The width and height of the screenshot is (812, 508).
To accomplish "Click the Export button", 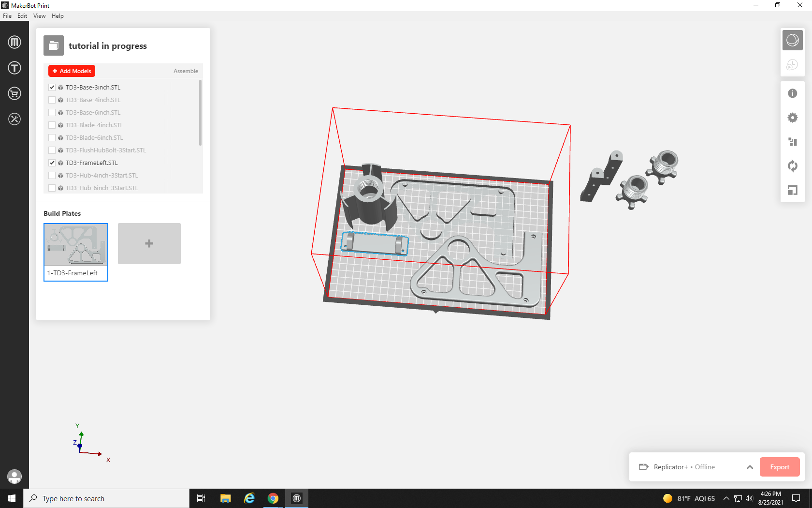I will (780, 467).
